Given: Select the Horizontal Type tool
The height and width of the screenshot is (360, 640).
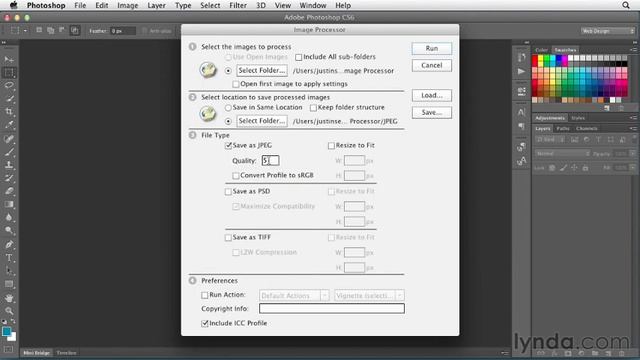Looking at the screenshot, I should (x=9, y=258).
